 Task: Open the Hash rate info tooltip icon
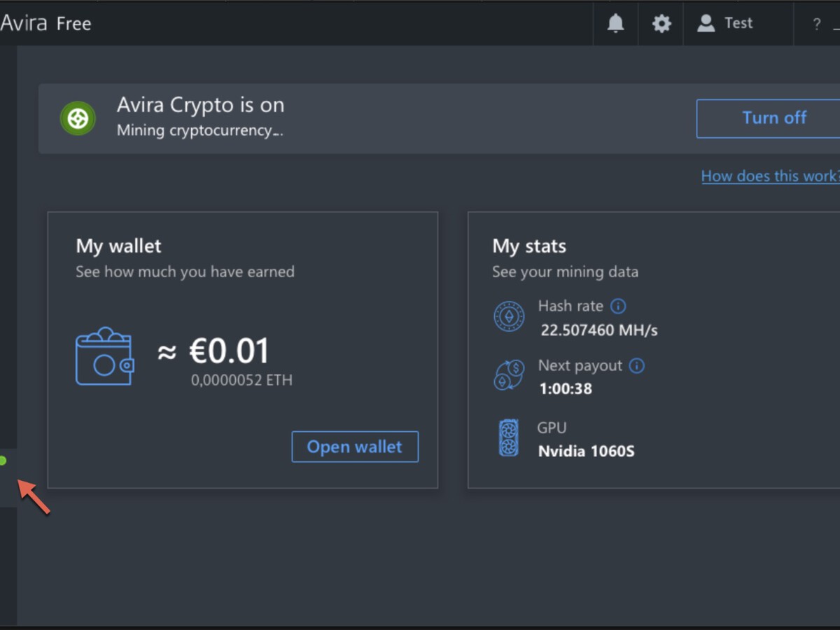tap(619, 306)
